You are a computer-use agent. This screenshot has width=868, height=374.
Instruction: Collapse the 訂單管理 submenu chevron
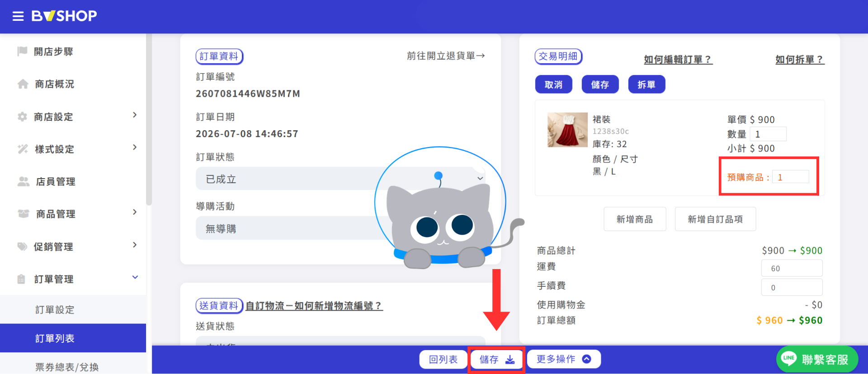135,277
